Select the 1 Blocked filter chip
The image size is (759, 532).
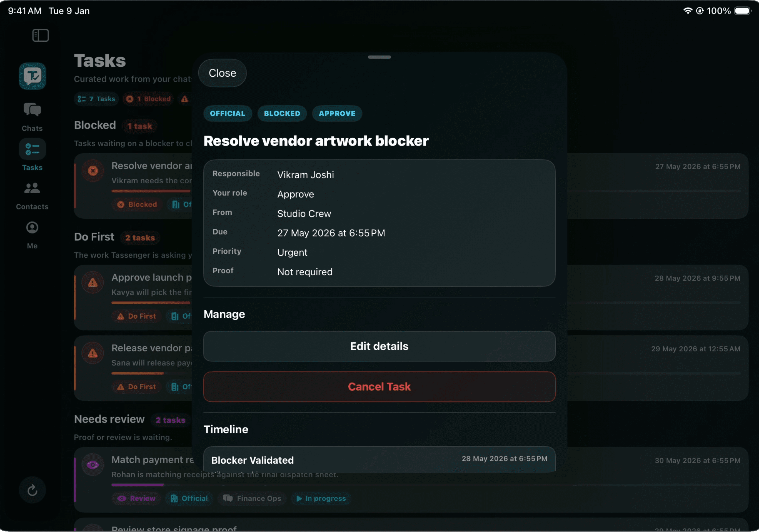[x=148, y=99]
